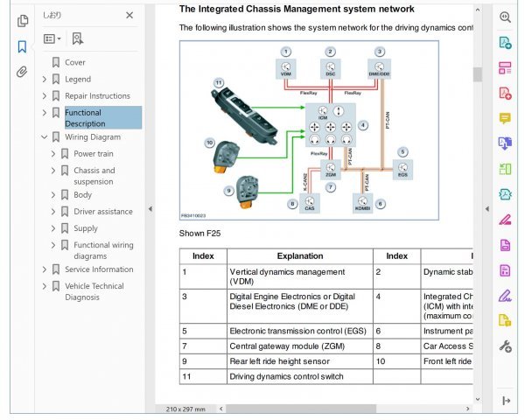
Task: Click the vertical scrollbar thumb
Action: click(x=478, y=74)
